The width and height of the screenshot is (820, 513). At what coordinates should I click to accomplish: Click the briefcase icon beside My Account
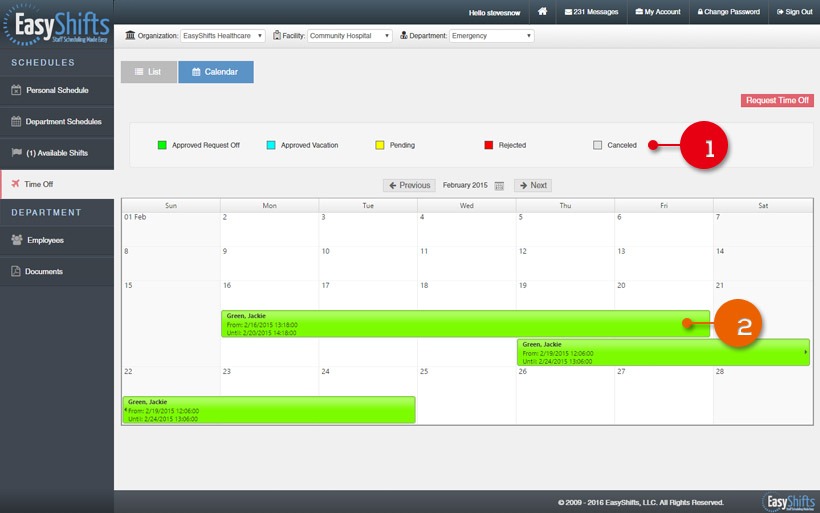coord(639,12)
